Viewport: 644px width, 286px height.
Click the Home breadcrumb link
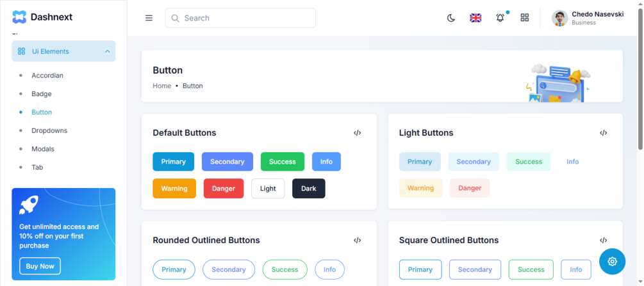click(162, 86)
